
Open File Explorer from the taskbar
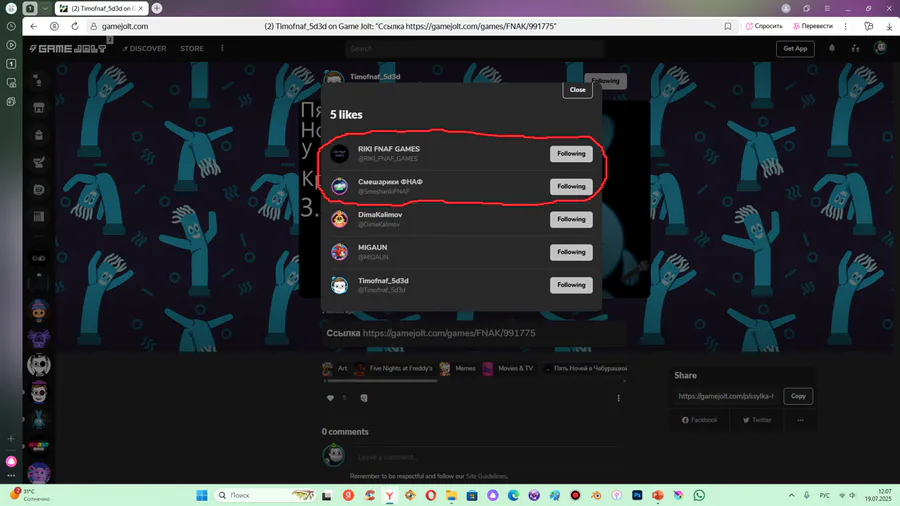click(x=451, y=495)
